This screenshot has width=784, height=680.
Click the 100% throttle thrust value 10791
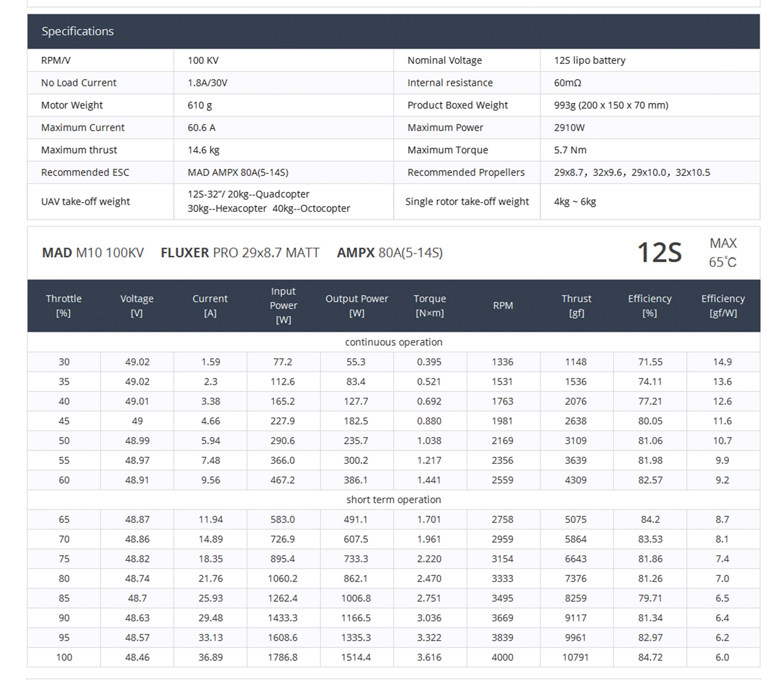575,657
